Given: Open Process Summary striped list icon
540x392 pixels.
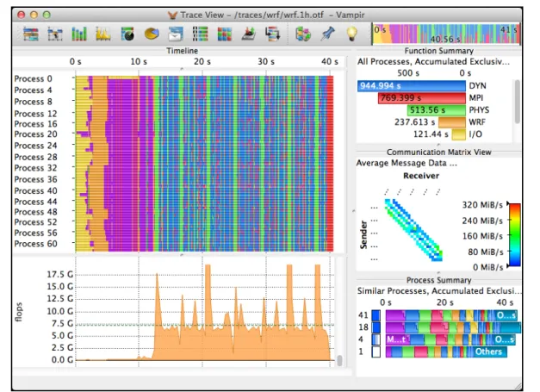Looking at the screenshot, I should click(x=200, y=34).
